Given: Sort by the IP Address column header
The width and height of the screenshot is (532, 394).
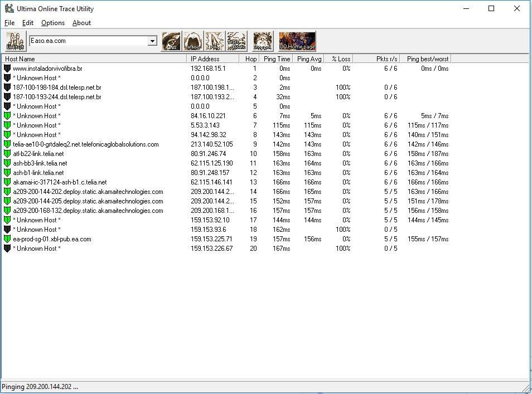Looking at the screenshot, I should (212, 59).
